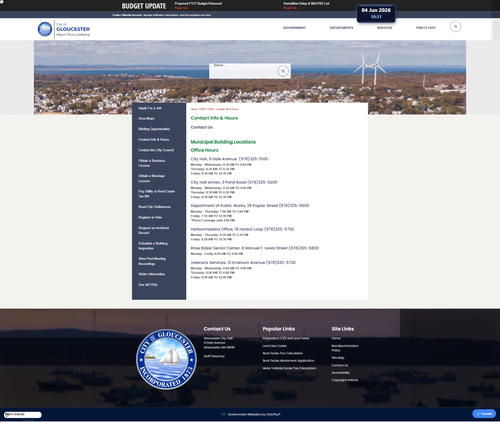Click Boat Excise Abatement Application link
The height and width of the screenshot is (422, 500).
click(x=288, y=361)
